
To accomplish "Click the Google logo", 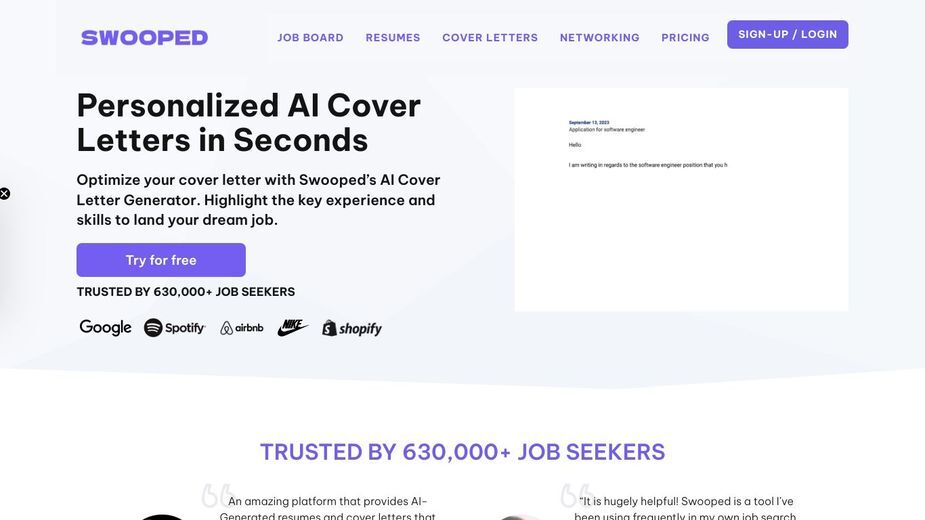I will 106,328.
